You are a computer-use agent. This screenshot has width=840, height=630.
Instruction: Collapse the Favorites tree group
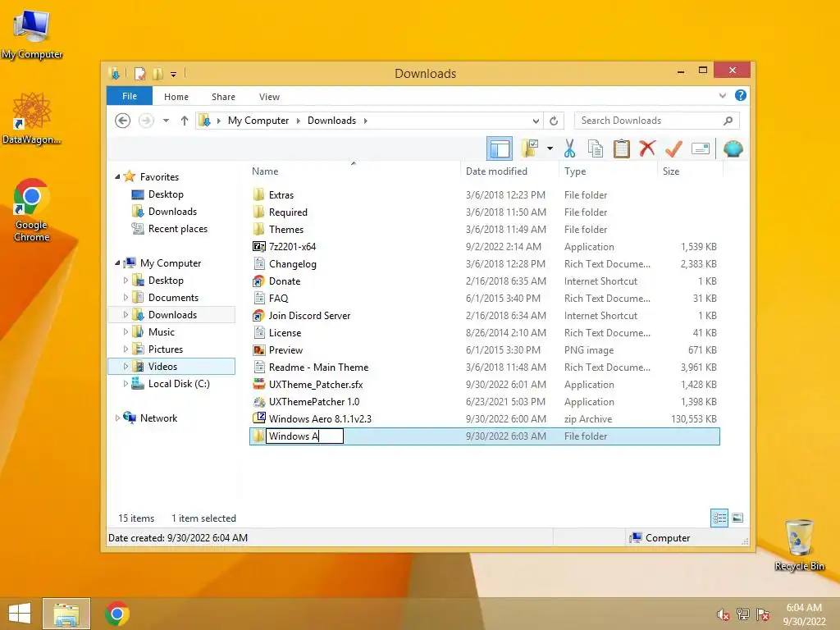click(x=117, y=177)
